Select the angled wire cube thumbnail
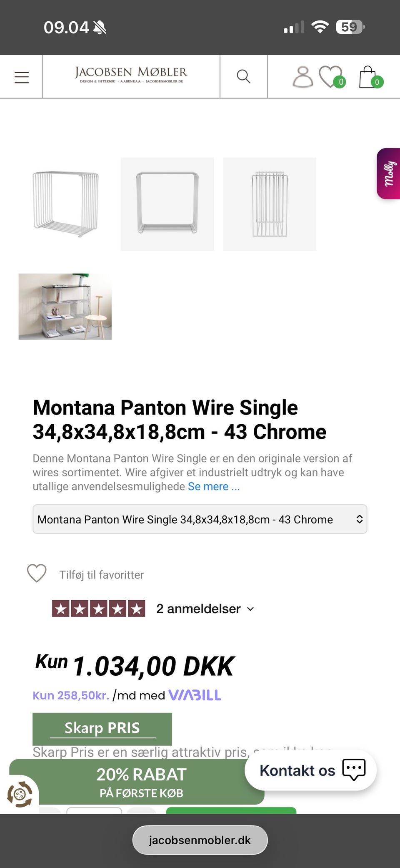This screenshot has width=400, height=868. coord(65,204)
